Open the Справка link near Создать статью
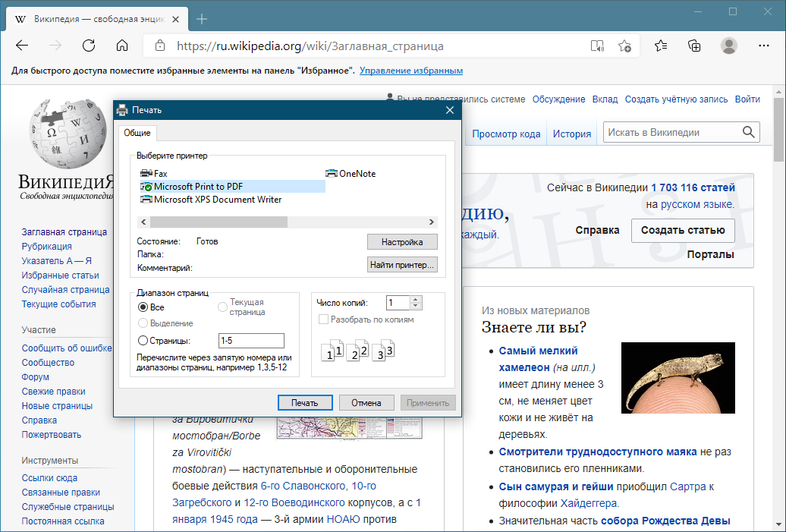Viewport: 786px width, 532px height. tap(597, 230)
